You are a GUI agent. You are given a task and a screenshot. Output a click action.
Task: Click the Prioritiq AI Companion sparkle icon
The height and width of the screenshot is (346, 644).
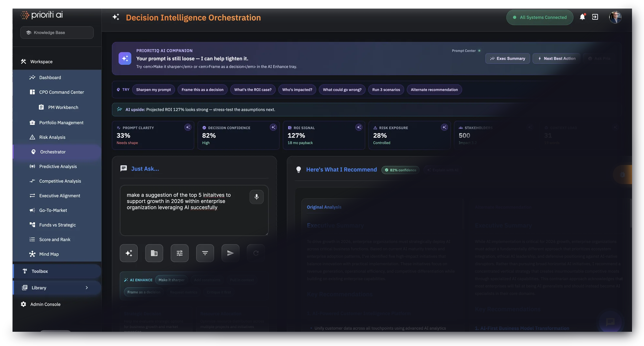click(x=125, y=59)
